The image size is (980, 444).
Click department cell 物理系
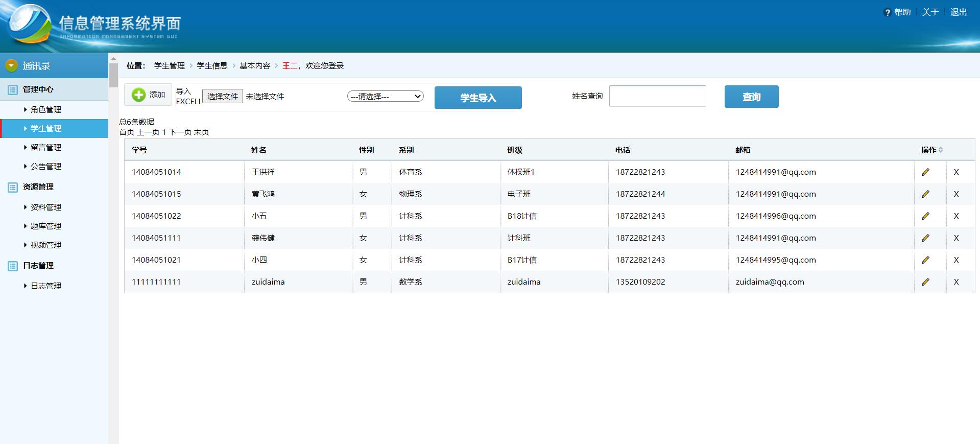411,194
